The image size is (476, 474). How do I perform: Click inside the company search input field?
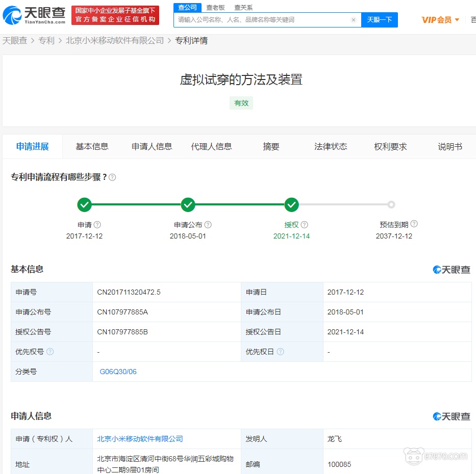coord(260,19)
